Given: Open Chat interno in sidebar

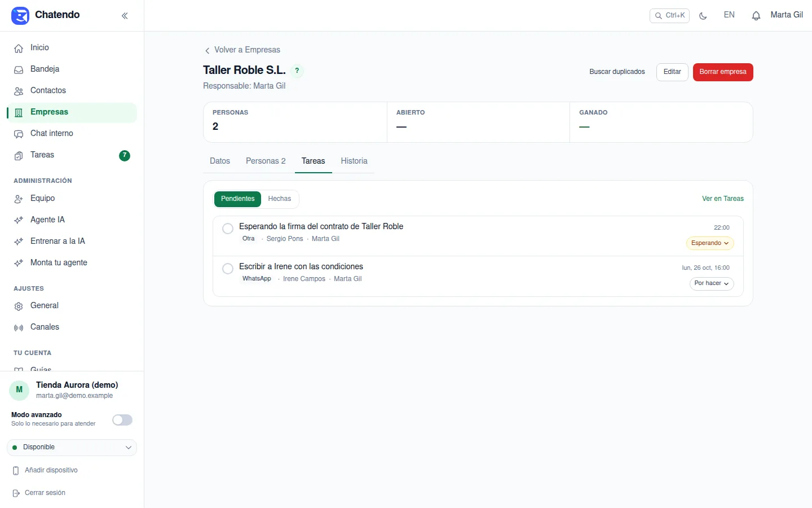Looking at the screenshot, I should pyautogui.click(x=72, y=134).
